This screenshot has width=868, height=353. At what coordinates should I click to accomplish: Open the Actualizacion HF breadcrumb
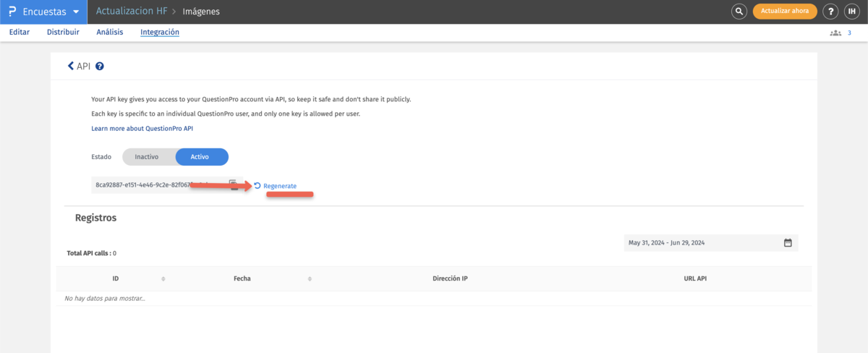point(132,12)
